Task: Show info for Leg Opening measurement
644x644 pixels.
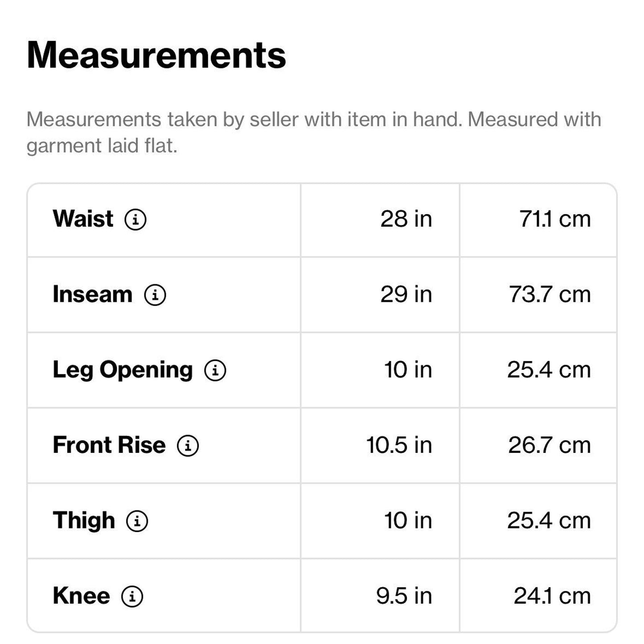Action: click(215, 370)
